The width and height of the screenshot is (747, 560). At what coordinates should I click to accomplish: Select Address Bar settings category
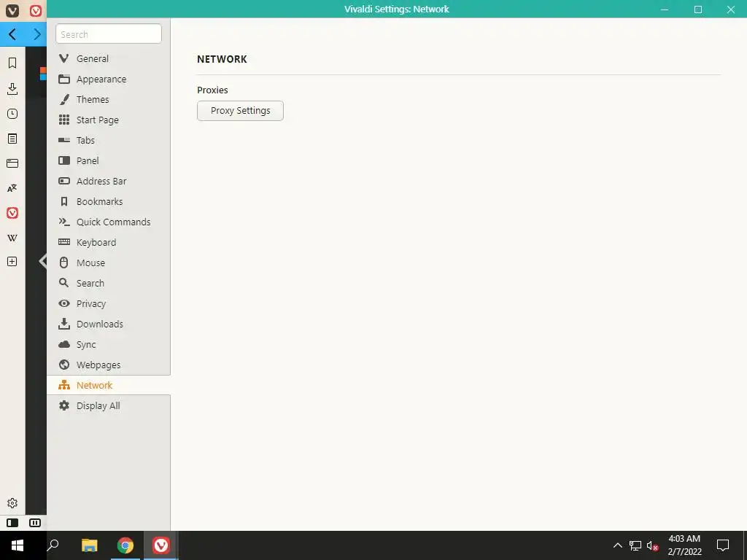click(109, 182)
